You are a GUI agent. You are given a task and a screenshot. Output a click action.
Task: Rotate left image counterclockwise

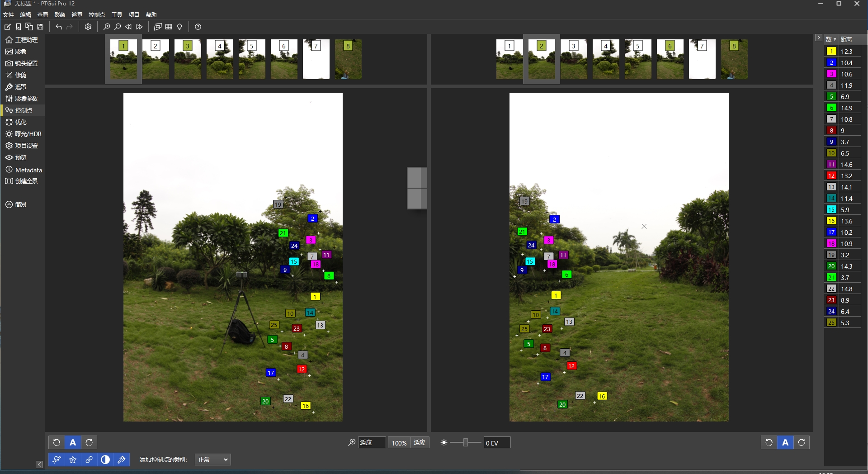pos(57,442)
